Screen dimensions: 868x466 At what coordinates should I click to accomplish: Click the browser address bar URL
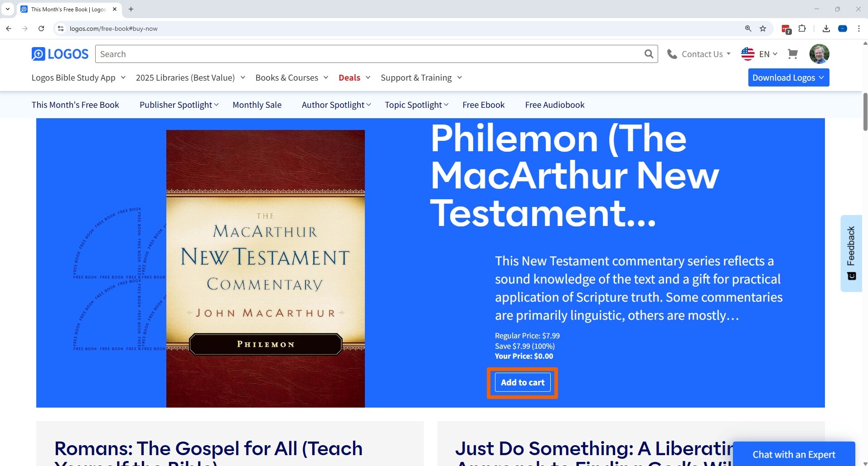114,29
